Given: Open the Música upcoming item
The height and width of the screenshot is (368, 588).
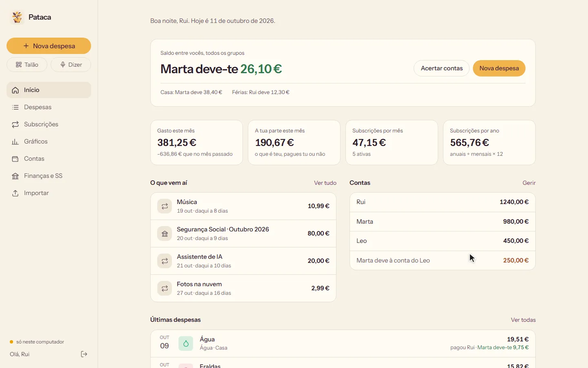Looking at the screenshot, I should click(x=243, y=206).
